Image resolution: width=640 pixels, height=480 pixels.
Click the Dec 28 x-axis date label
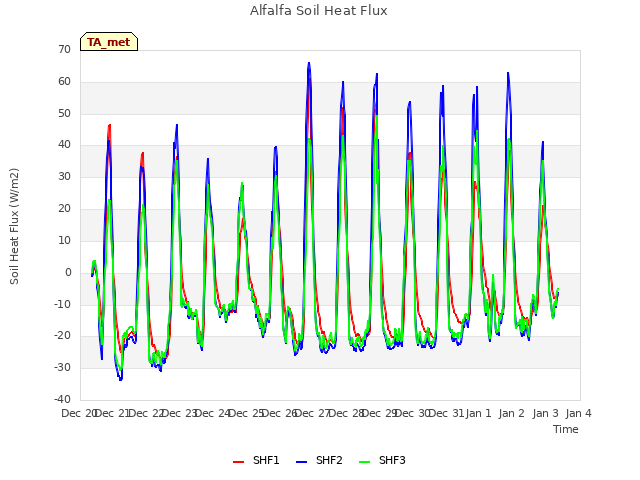[x=347, y=413]
